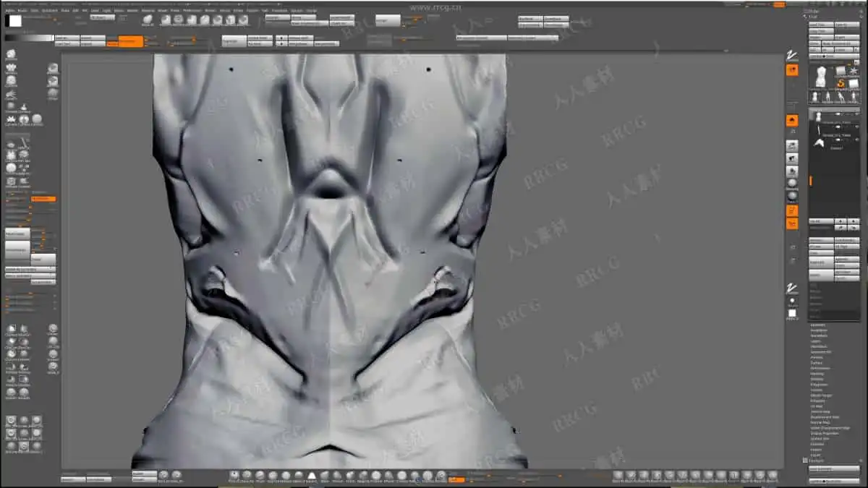Expand the UV Map sub-palette

(x=816, y=406)
